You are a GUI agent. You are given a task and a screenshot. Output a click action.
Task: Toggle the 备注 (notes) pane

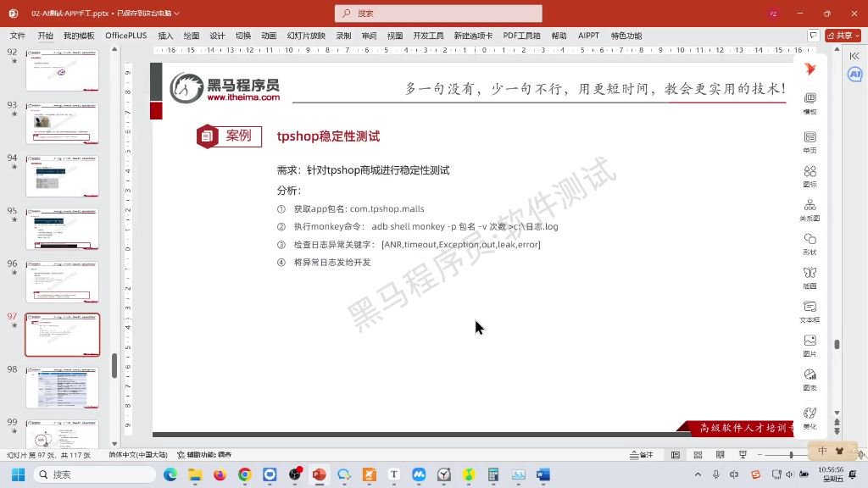642,455
